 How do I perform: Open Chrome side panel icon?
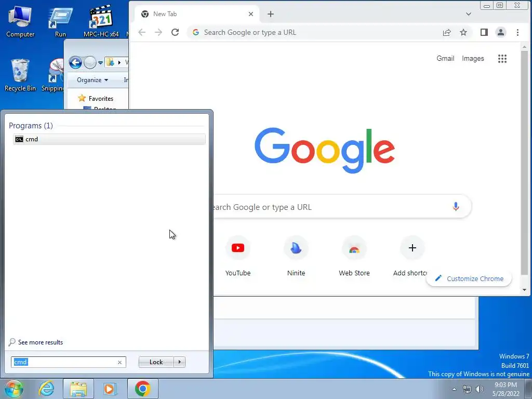pyautogui.click(x=484, y=32)
